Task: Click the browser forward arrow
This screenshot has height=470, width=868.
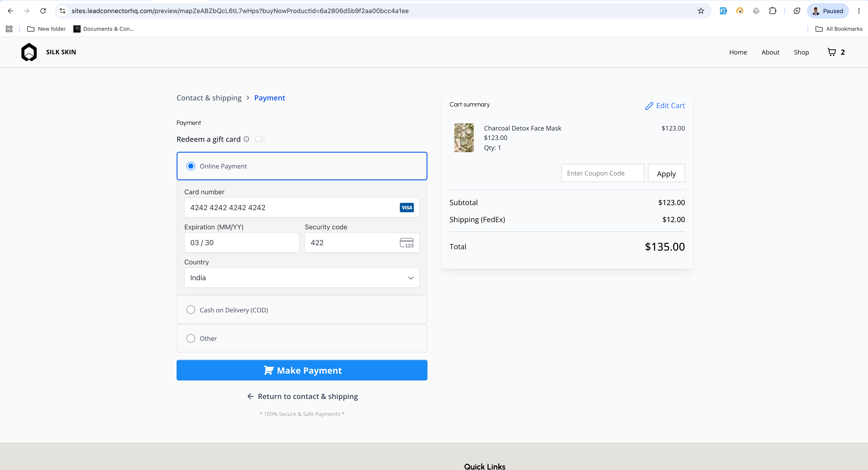Action: tap(27, 11)
